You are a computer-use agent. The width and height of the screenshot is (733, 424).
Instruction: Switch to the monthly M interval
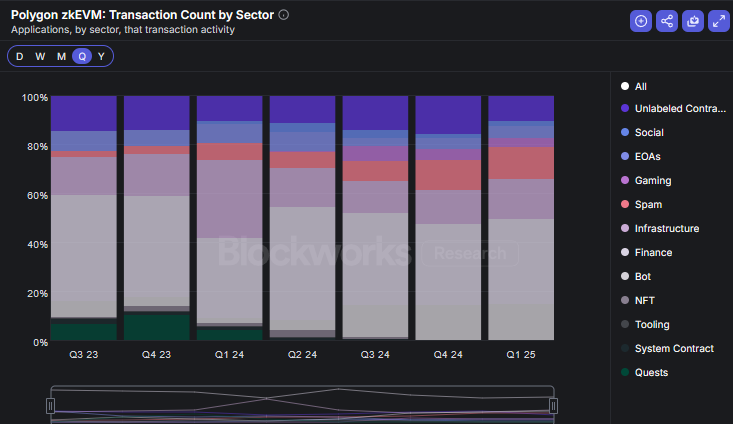pos(61,57)
